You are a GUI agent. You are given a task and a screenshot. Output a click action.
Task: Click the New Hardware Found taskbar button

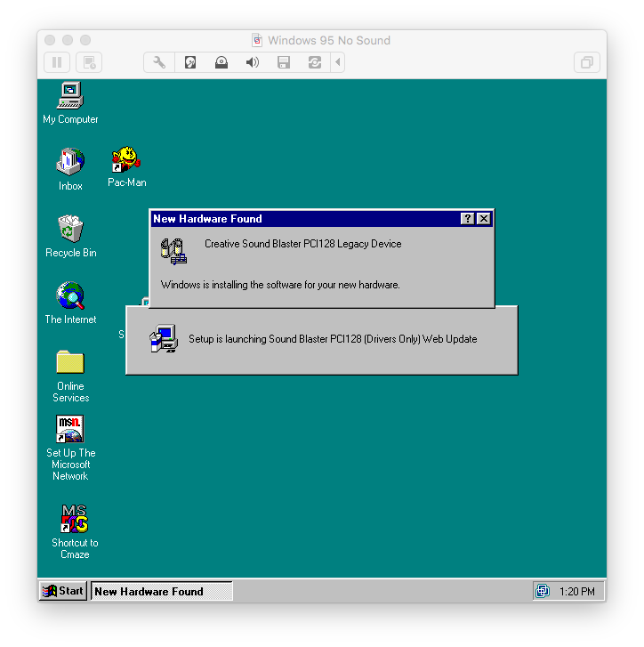(x=161, y=591)
